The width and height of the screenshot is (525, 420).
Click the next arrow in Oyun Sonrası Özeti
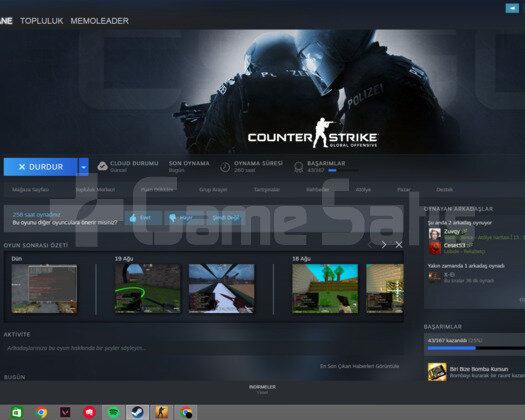pyautogui.click(x=384, y=245)
